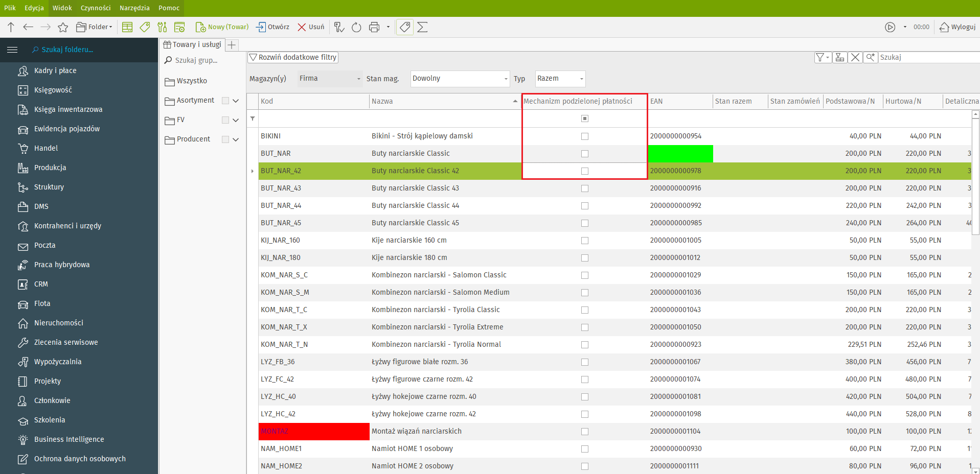Clear the filter with the X icon
The height and width of the screenshot is (474, 980).
pos(855,57)
